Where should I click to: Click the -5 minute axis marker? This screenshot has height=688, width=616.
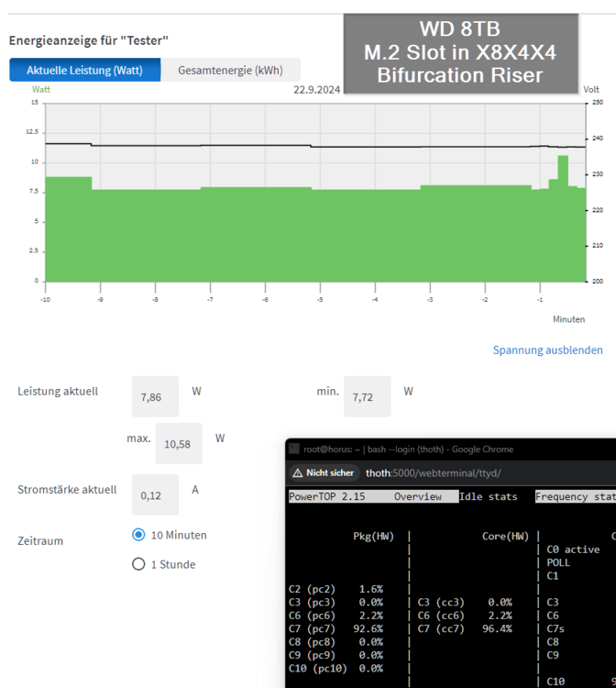(x=320, y=300)
